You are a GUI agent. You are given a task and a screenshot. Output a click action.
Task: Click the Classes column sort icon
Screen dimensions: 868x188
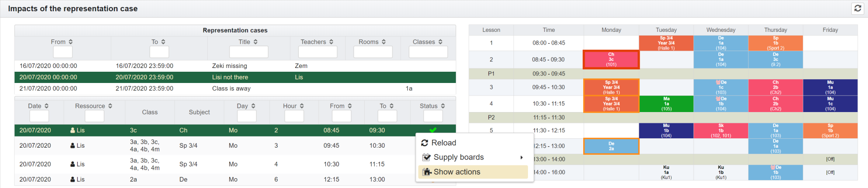[x=441, y=42]
